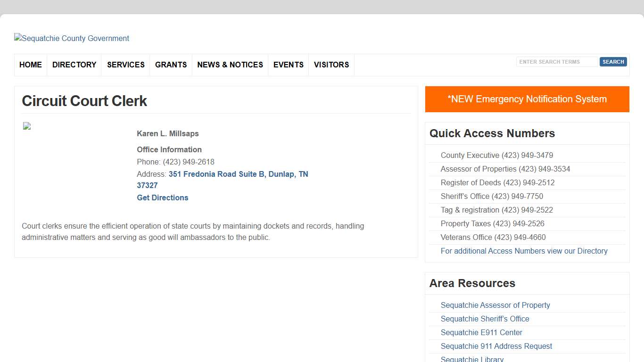Screen dimensions: 644x362
Task: Click the Sequatchie Library link
Action: (472, 359)
